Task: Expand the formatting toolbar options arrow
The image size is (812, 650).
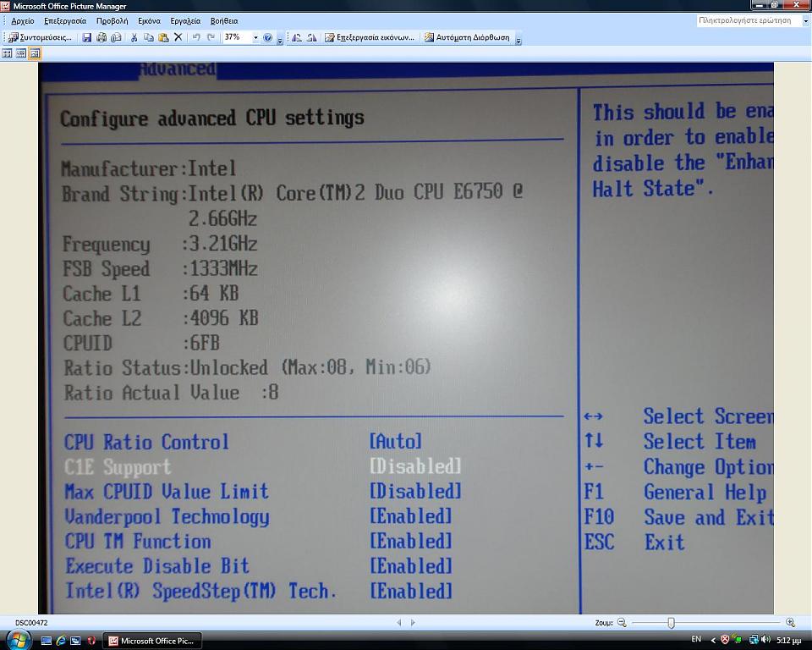Action: click(x=518, y=39)
